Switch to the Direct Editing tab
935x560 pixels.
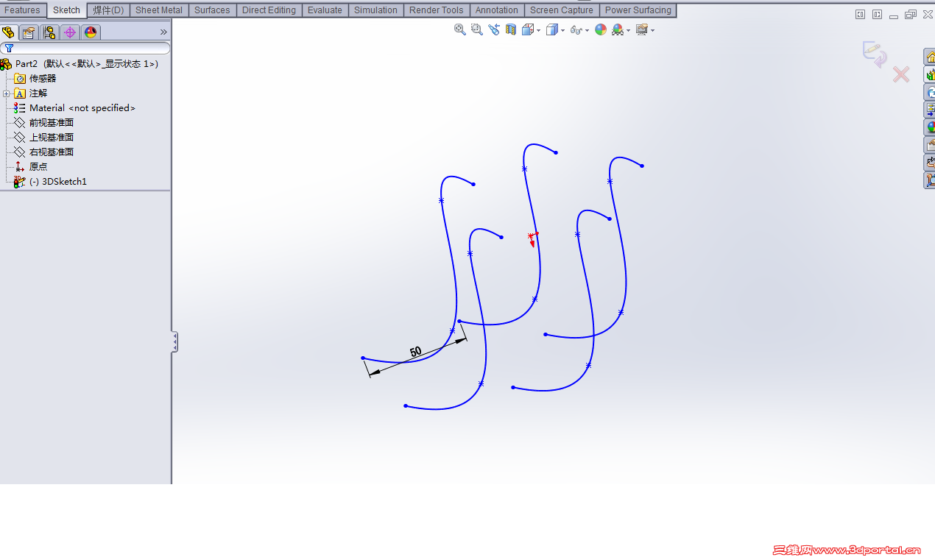pyautogui.click(x=269, y=10)
